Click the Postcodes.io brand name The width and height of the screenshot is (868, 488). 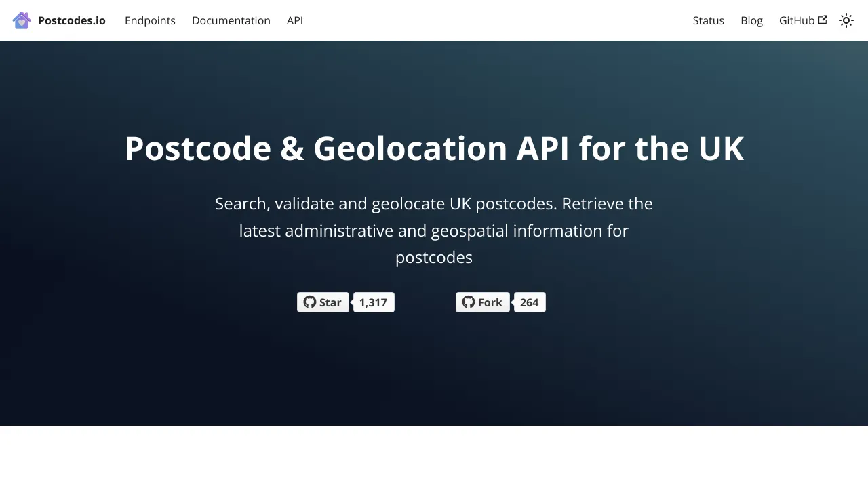click(72, 20)
